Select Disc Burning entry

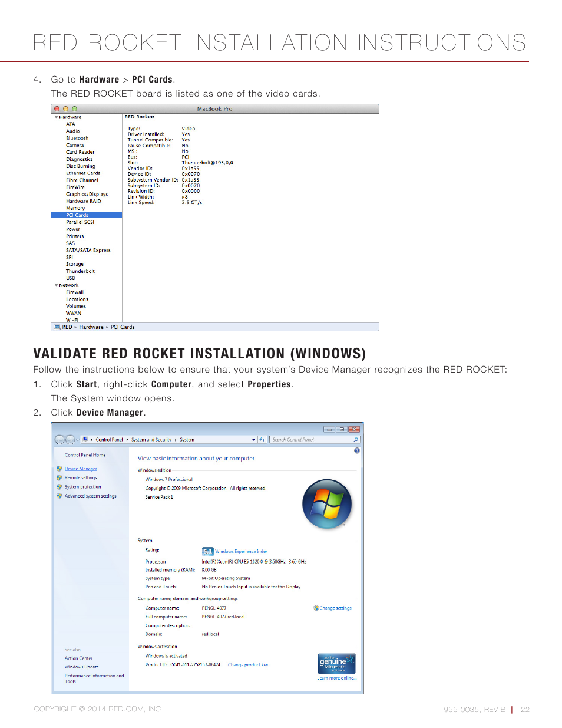[x=80, y=166]
